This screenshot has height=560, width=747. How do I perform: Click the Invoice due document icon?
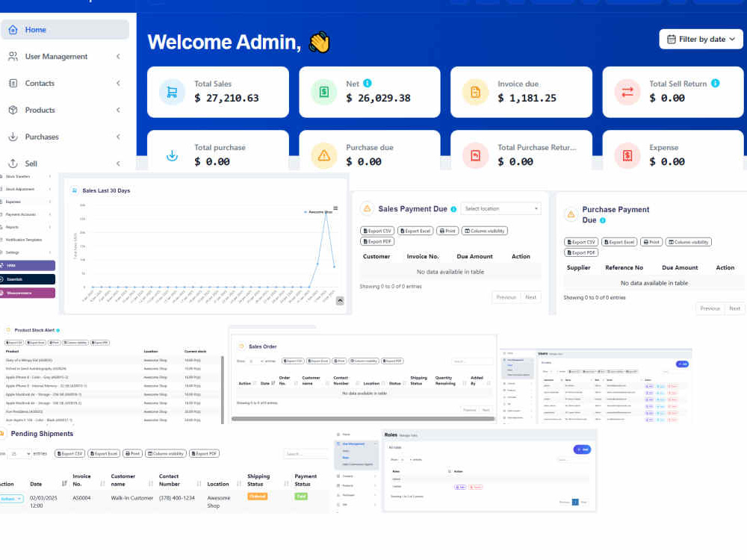click(475, 92)
